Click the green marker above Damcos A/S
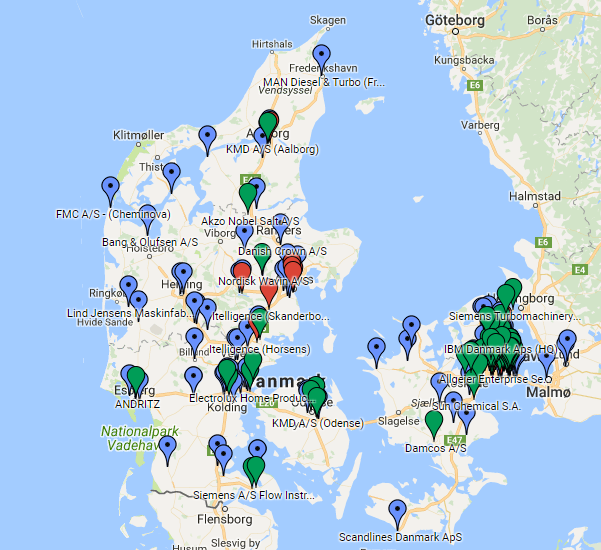Viewport: 601px width, 550px height. [434, 424]
